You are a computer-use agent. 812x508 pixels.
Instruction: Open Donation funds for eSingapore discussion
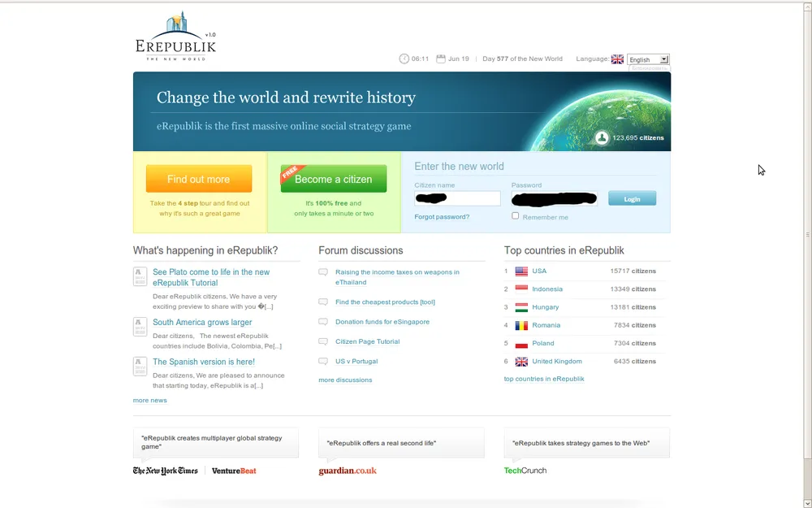(382, 322)
